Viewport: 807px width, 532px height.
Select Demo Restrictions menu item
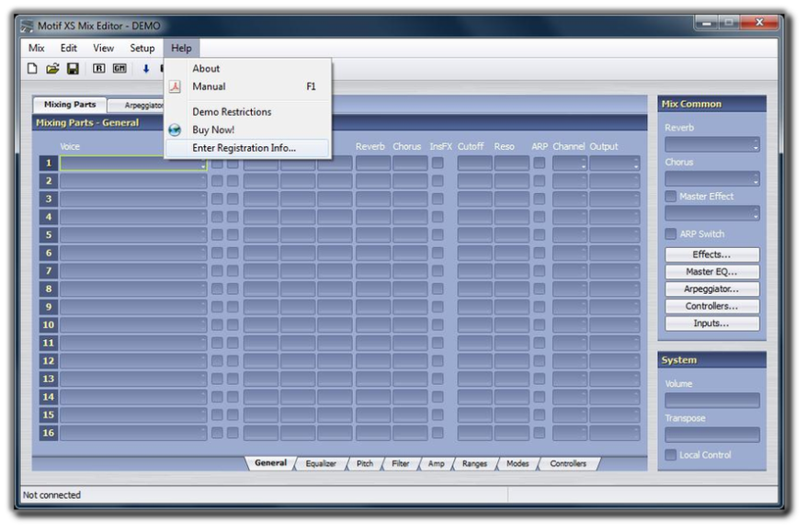(247, 112)
